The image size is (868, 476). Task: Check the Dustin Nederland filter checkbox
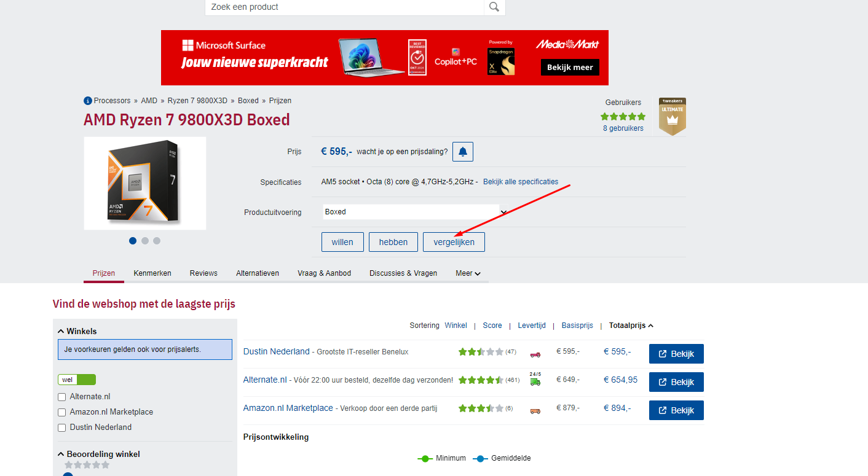[61, 428]
